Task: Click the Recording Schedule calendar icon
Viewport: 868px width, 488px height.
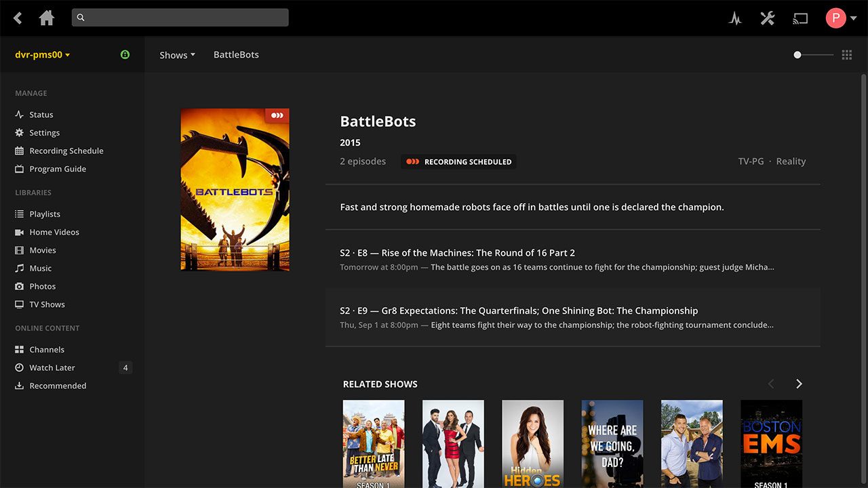Action: coord(19,150)
